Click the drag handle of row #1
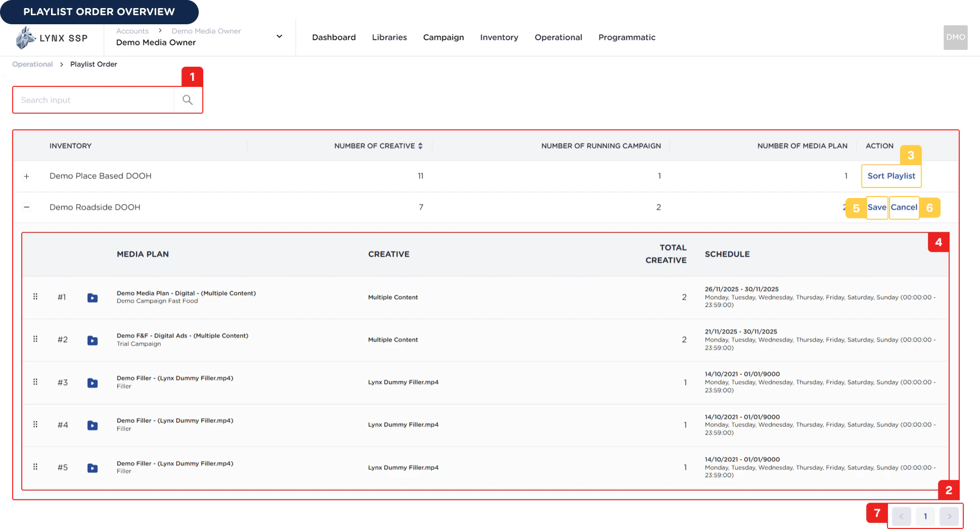Image resolution: width=980 pixels, height=529 pixels. pos(35,297)
